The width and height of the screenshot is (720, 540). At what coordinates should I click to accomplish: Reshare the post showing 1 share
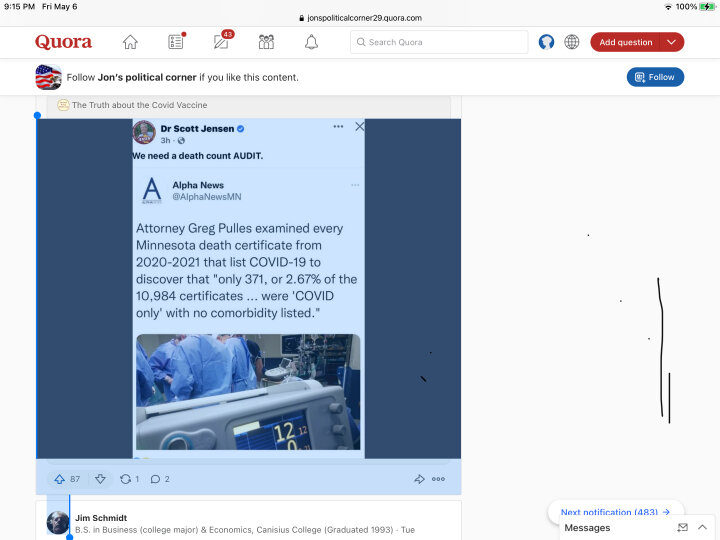click(x=129, y=479)
